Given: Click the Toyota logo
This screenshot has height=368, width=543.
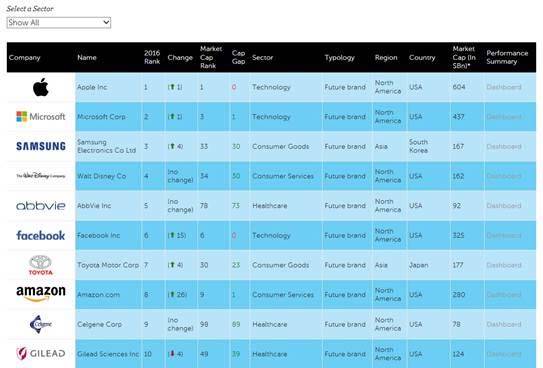Looking at the screenshot, I should 41,265.
